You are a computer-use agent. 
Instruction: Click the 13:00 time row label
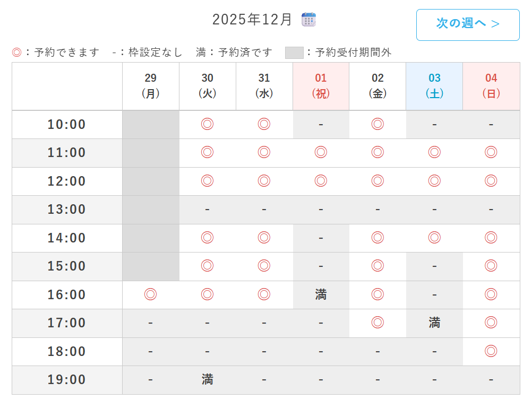(x=67, y=210)
